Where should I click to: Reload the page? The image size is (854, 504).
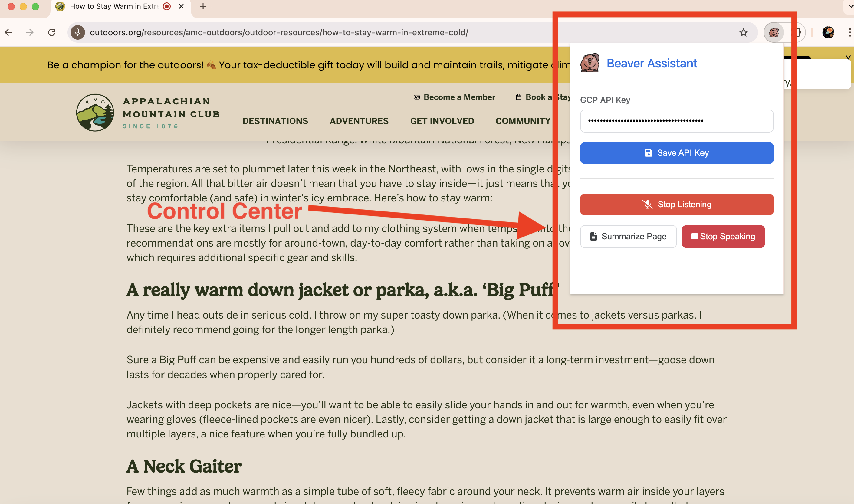pos(52,33)
